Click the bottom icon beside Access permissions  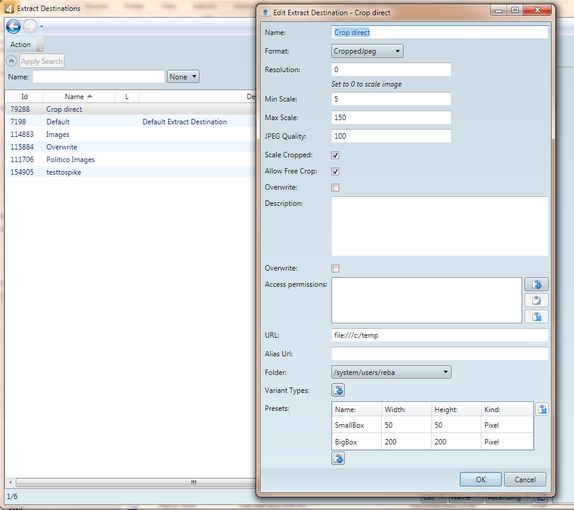[536, 316]
